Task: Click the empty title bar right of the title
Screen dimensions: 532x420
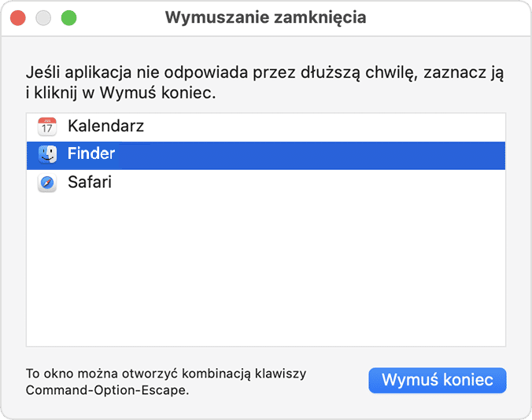Action: coord(449,17)
